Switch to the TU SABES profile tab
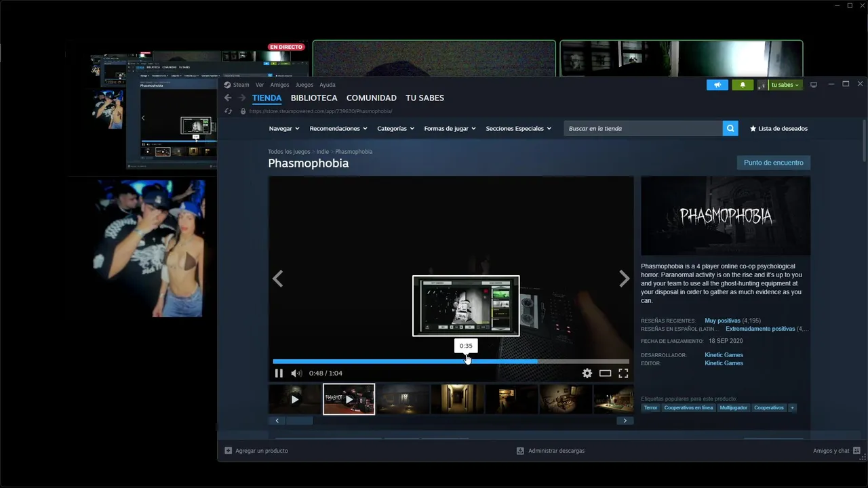This screenshot has height=488, width=868. tap(425, 98)
